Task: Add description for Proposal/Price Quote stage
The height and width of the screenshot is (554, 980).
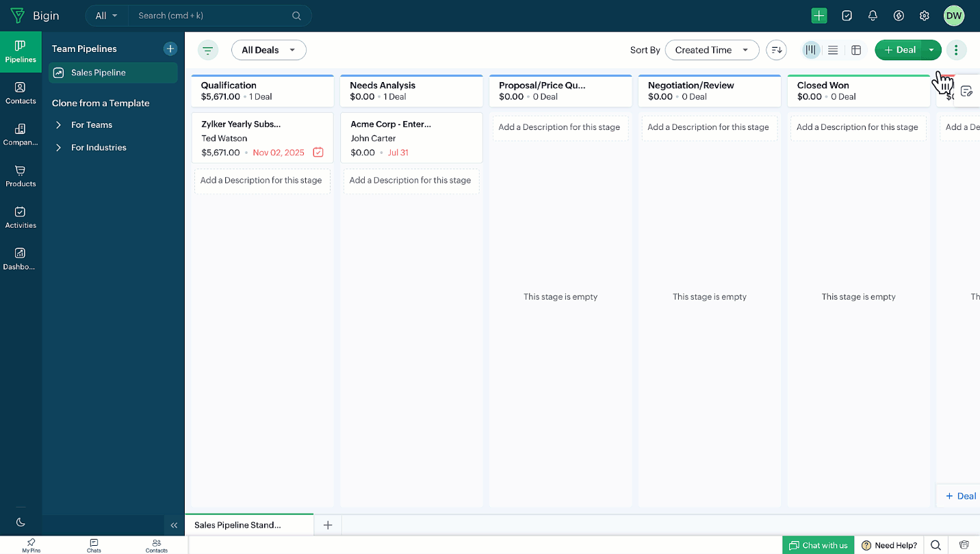Action: [x=560, y=127]
